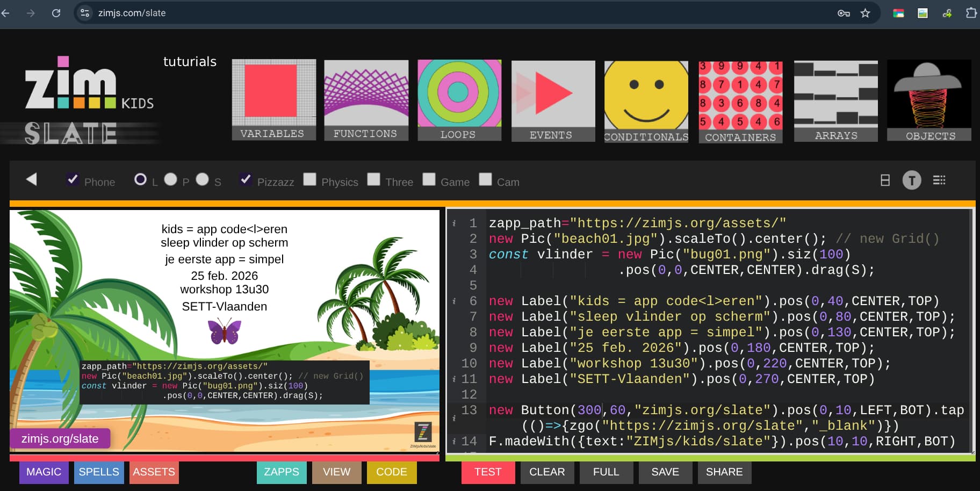The image size is (980, 491).
Task: Open the LOOPS tutorial thumbnail
Action: (459, 100)
